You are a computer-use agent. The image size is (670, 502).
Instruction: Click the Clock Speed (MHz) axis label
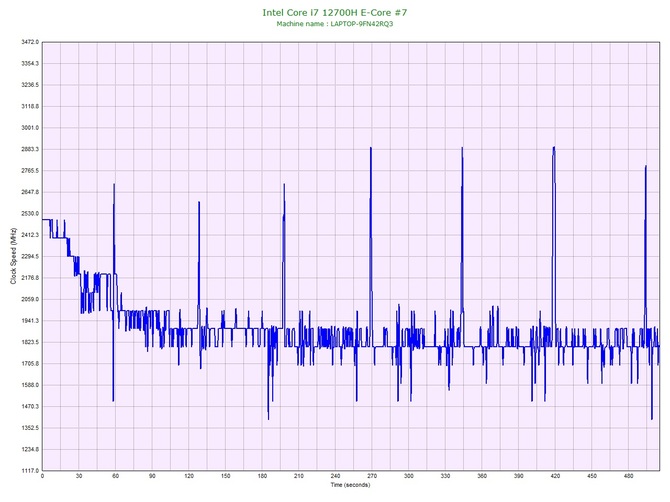(x=13, y=256)
